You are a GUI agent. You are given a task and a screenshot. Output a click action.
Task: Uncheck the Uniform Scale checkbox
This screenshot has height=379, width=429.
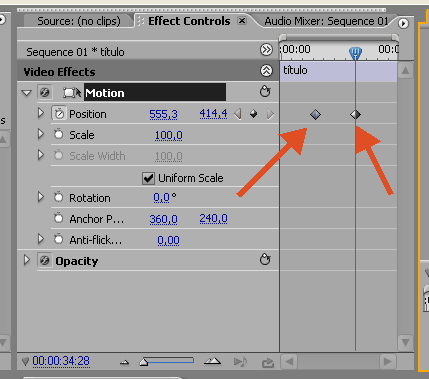click(148, 178)
